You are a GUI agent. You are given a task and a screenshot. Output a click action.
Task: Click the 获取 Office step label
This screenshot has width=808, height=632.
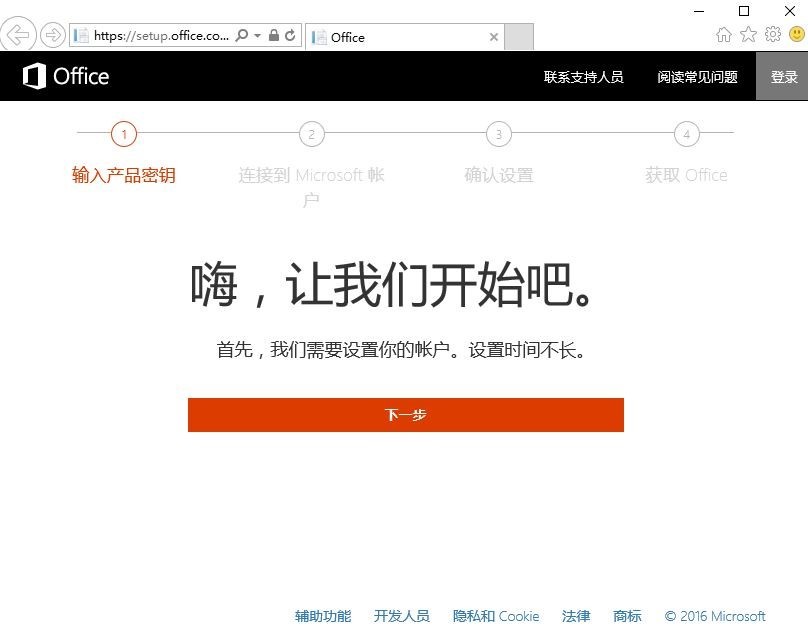(686, 175)
